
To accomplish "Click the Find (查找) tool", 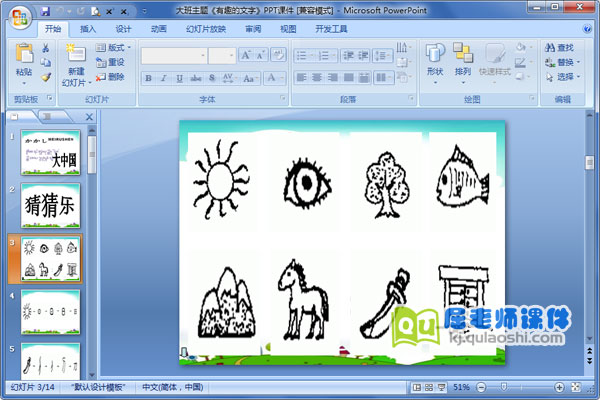I will [x=560, y=47].
